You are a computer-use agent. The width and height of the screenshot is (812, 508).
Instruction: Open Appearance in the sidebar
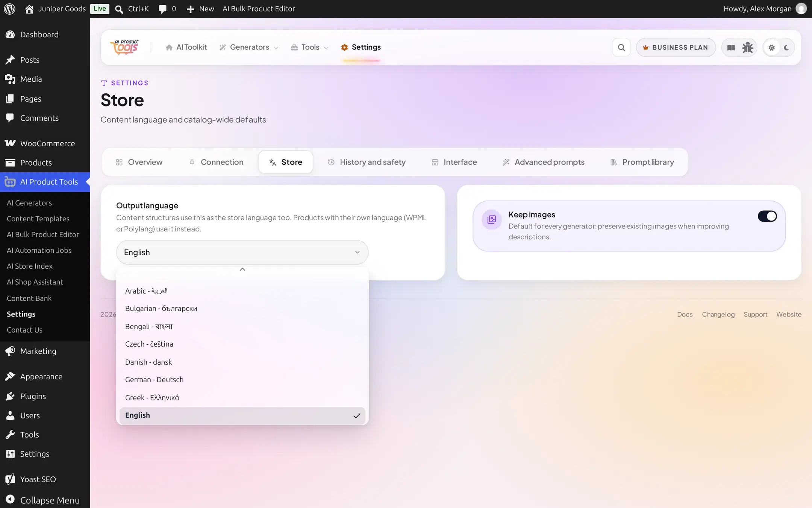45,377
